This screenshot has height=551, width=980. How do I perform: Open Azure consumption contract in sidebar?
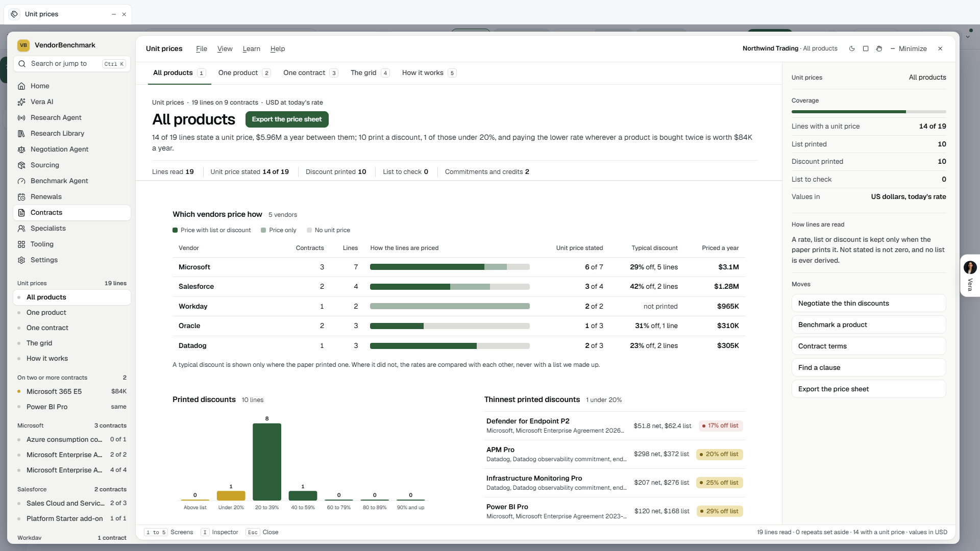(x=72, y=440)
